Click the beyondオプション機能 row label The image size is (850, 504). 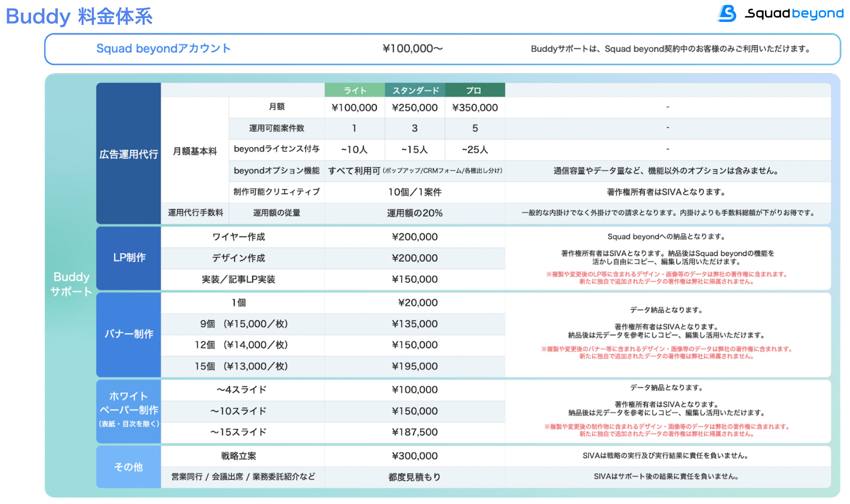tap(277, 170)
